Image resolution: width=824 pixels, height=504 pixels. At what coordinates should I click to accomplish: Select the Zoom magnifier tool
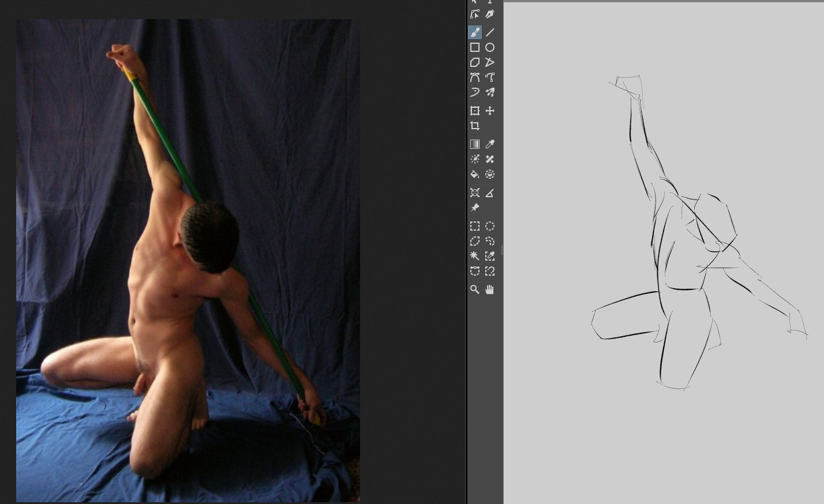tap(475, 289)
